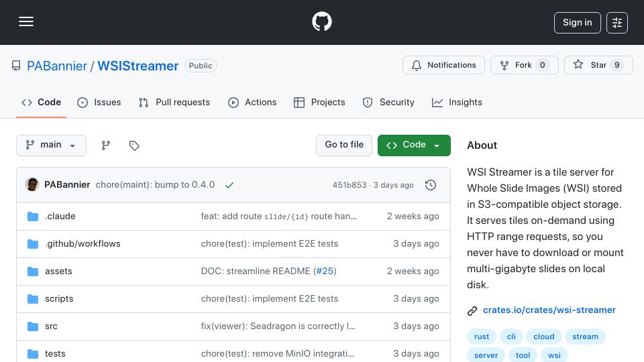Viewport: 644px width, 362px height.
Task: Open the 'fix(viewer): Seadragon' commit message
Action: pyautogui.click(x=278, y=326)
